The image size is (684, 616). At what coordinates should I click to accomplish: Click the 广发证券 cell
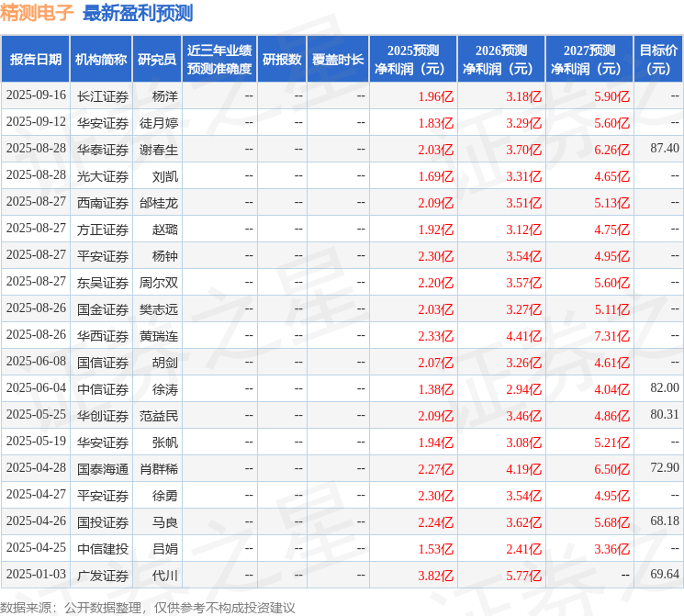(x=103, y=576)
